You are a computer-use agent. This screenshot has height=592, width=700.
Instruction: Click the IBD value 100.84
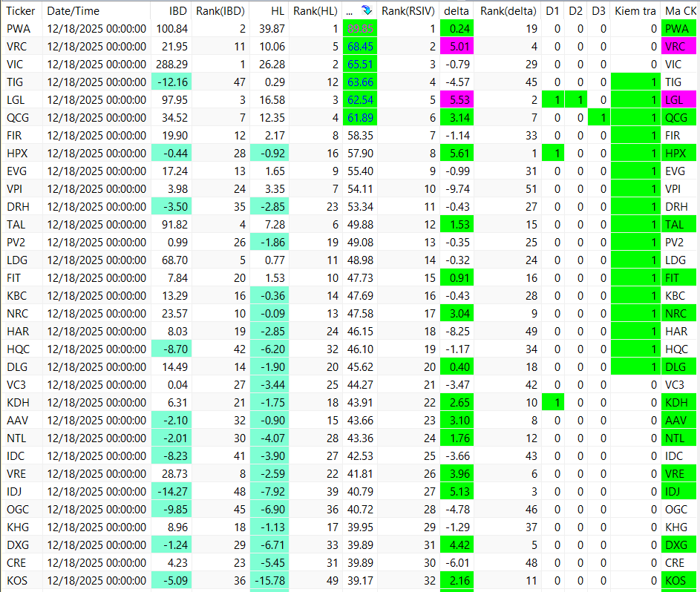172,28
